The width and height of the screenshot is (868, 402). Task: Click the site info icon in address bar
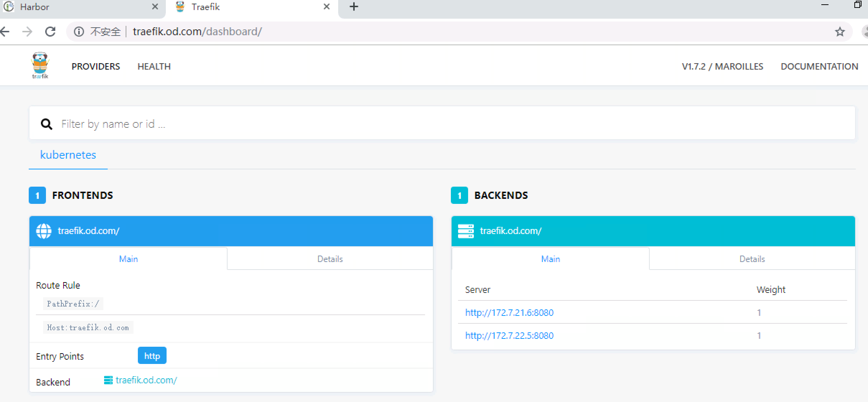pyautogui.click(x=79, y=32)
